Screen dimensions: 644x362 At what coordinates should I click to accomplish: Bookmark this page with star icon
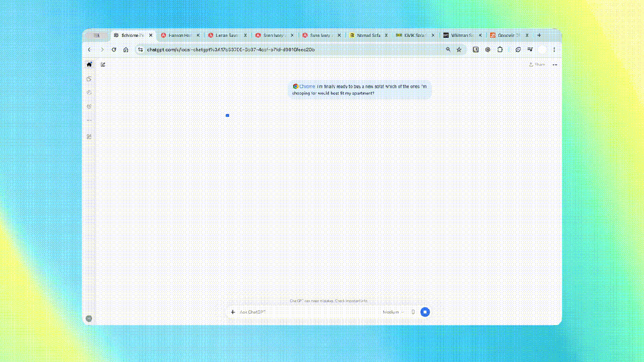tap(459, 49)
